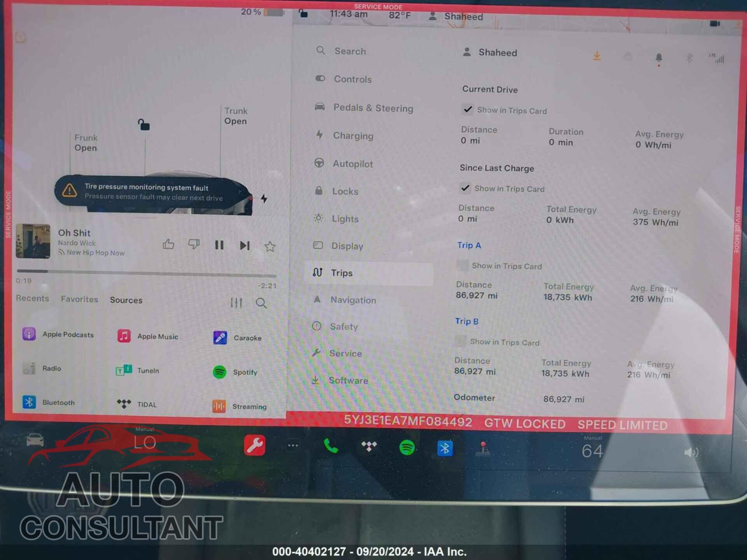Image resolution: width=747 pixels, height=560 pixels.
Task: Open Spotify in media sources
Action: tap(235, 372)
